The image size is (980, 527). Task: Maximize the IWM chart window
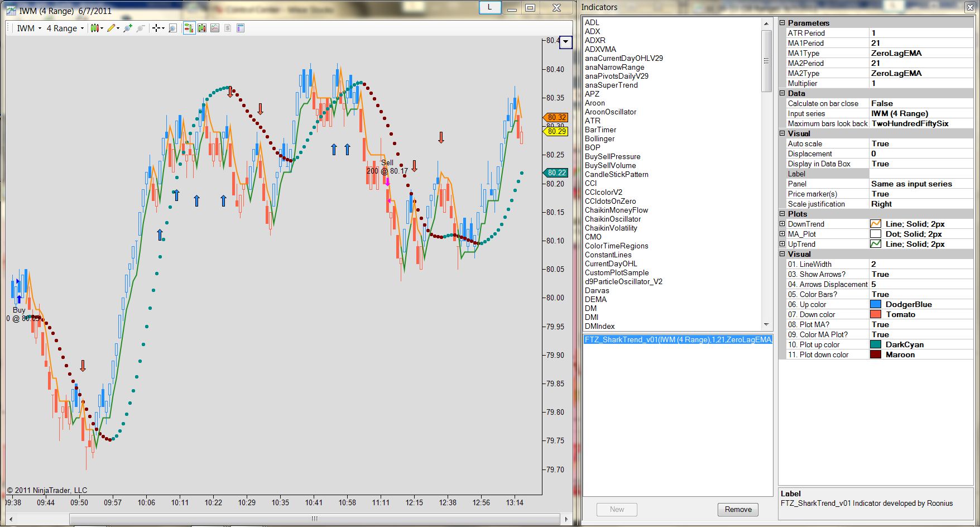(530, 8)
